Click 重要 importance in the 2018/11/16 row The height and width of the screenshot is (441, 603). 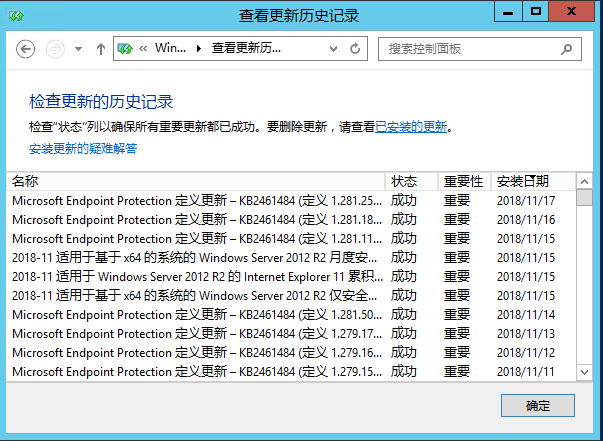pyautogui.click(x=457, y=220)
